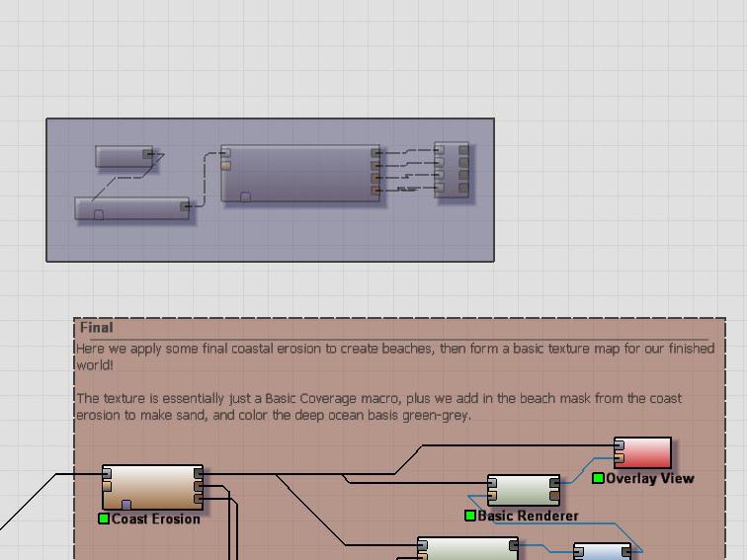Select the blue node at bottom right
747x560 pixels.
[601, 551]
